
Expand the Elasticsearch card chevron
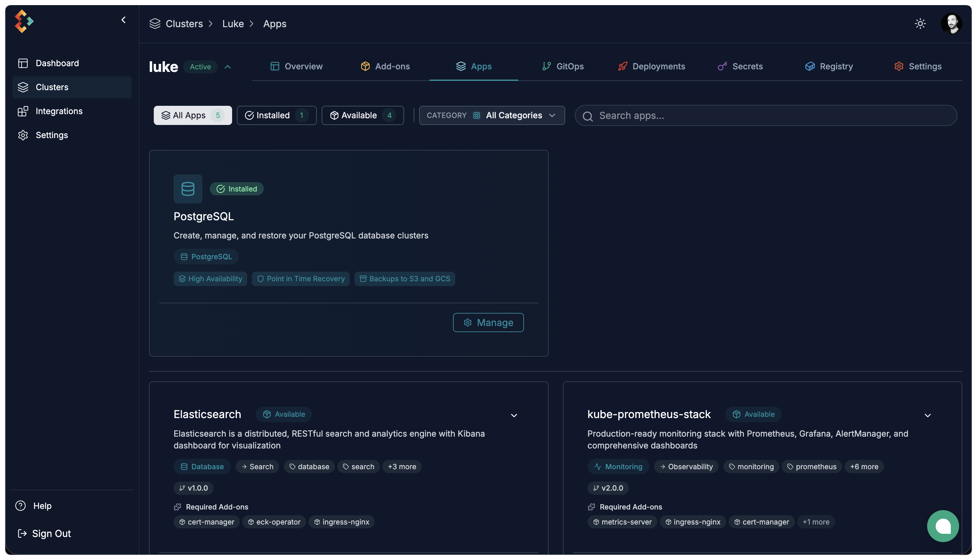point(513,416)
